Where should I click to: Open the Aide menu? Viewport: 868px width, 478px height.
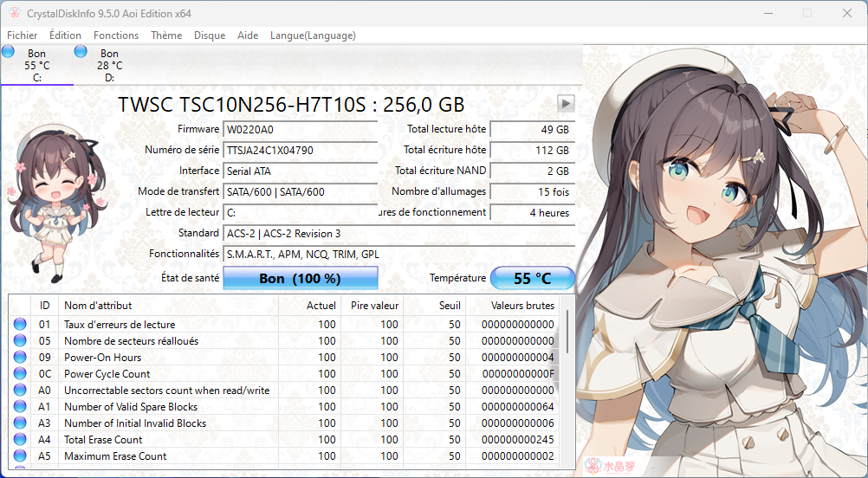pyautogui.click(x=248, y=36)
